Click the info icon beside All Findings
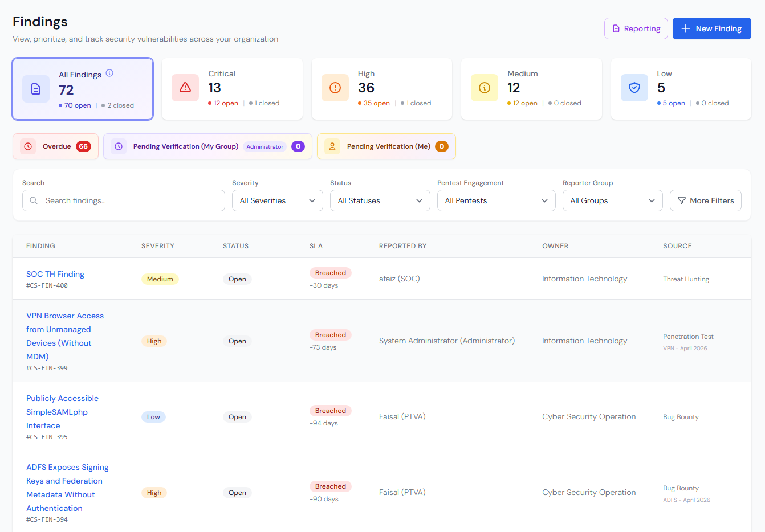This screenshot has width=765, height=532. pos(109,73)
